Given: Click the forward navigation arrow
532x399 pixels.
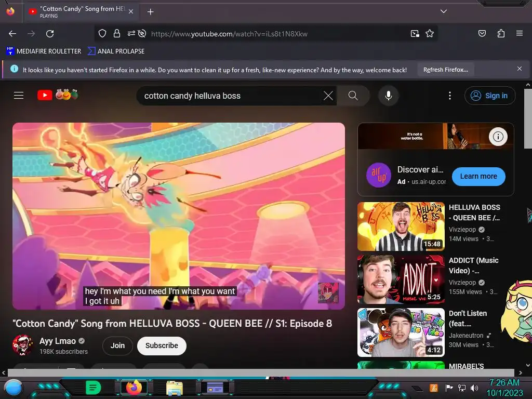Looking at the screenshot, I should point(31,34).
